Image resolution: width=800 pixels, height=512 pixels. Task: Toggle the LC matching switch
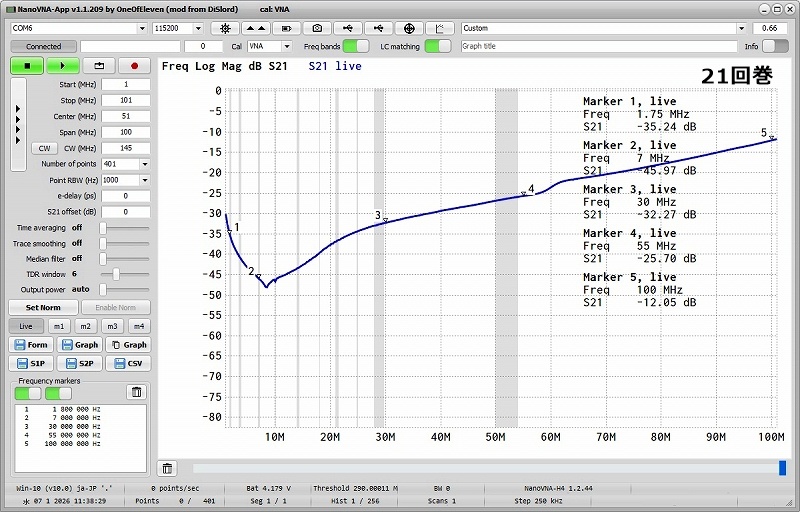437,46
